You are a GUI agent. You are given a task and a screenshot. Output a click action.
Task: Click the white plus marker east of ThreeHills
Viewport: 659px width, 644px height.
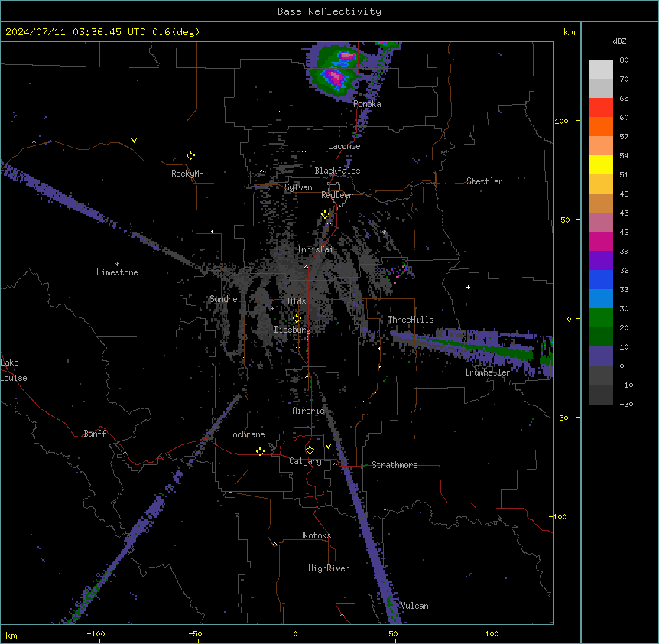click(x=468, y=287)
